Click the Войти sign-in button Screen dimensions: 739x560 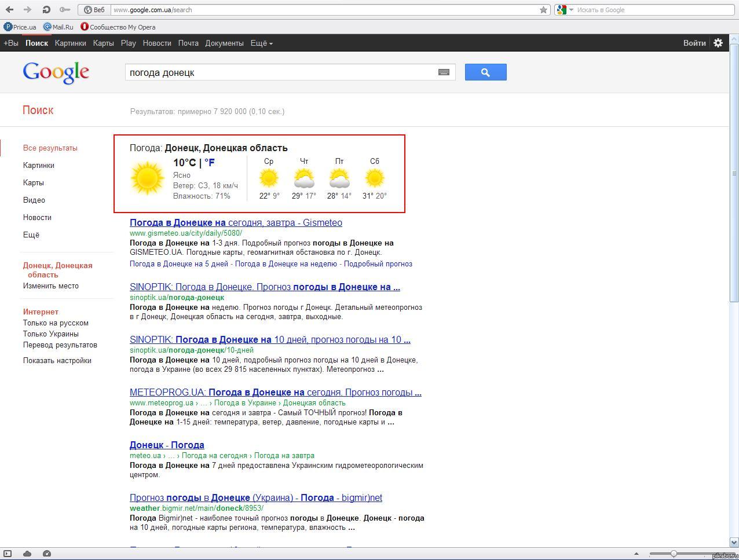click(694, 43)
